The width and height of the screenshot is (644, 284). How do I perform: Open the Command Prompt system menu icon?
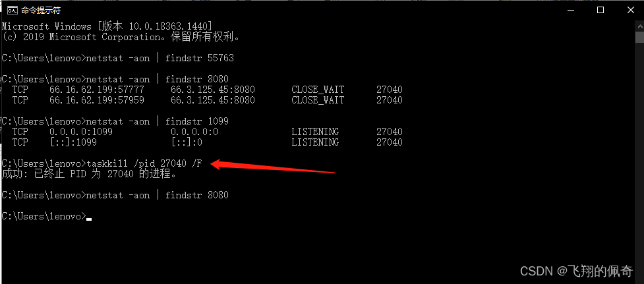(13, 11)
